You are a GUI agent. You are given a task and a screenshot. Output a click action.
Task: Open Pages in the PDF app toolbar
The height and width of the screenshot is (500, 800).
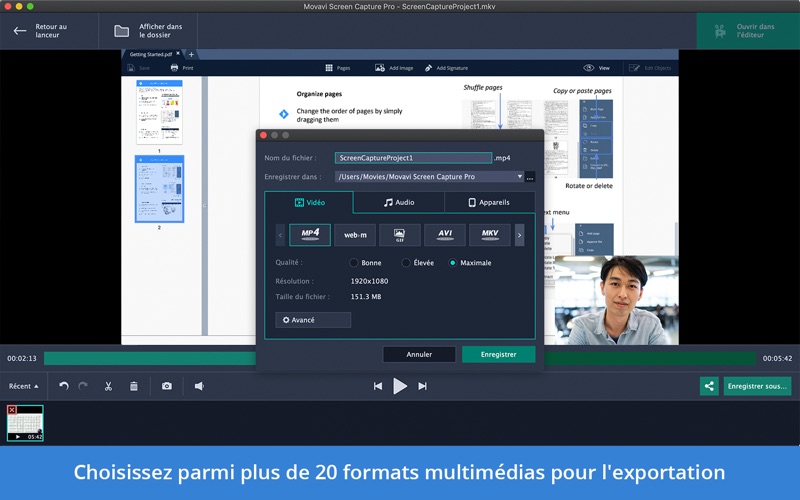click(338, 68)
